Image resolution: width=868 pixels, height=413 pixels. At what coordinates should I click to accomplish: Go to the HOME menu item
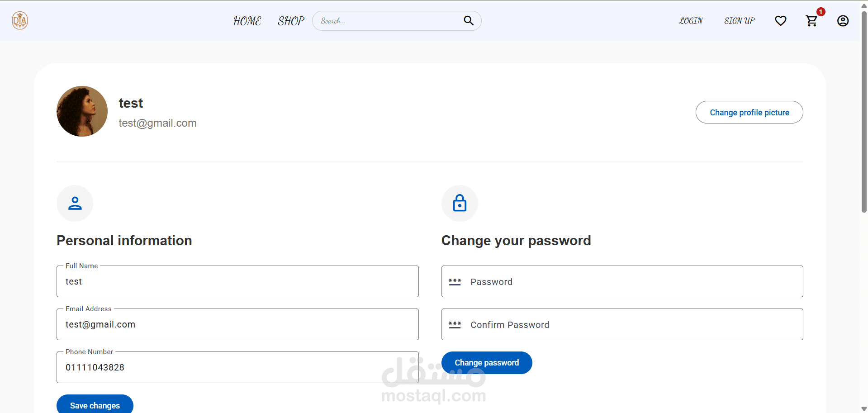(247, 21)
